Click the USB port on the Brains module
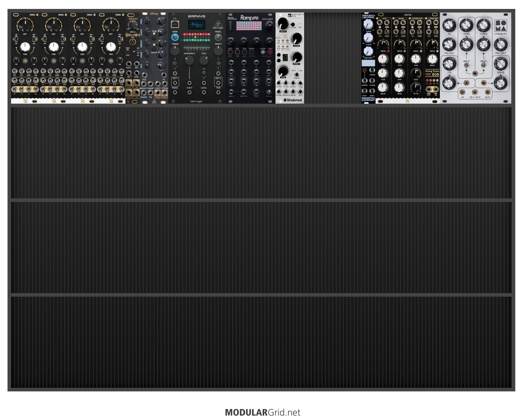 click(x=175, y=24)
